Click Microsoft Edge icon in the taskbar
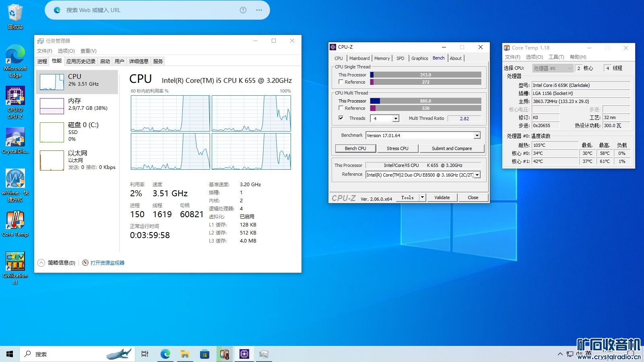644x362 pixels. tap(165, 354)
